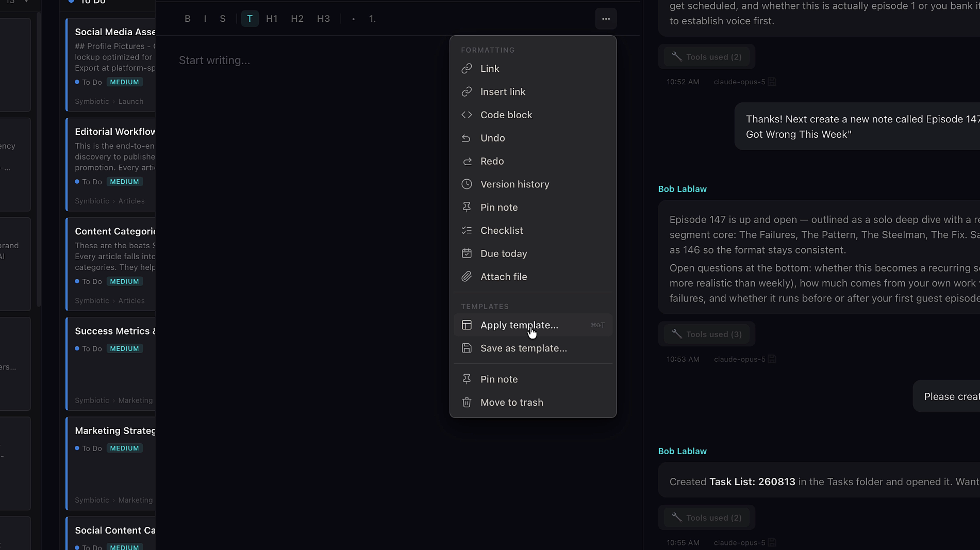Open Version history
The width and height of the screenshot is (980, 550).
click(533, 184)
